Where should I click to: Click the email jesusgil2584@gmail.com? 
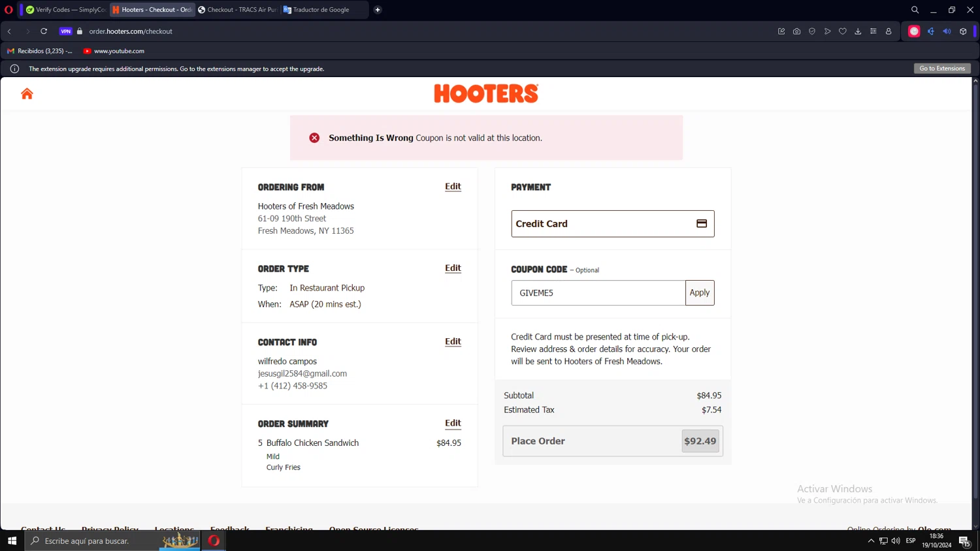click(302, 373)
